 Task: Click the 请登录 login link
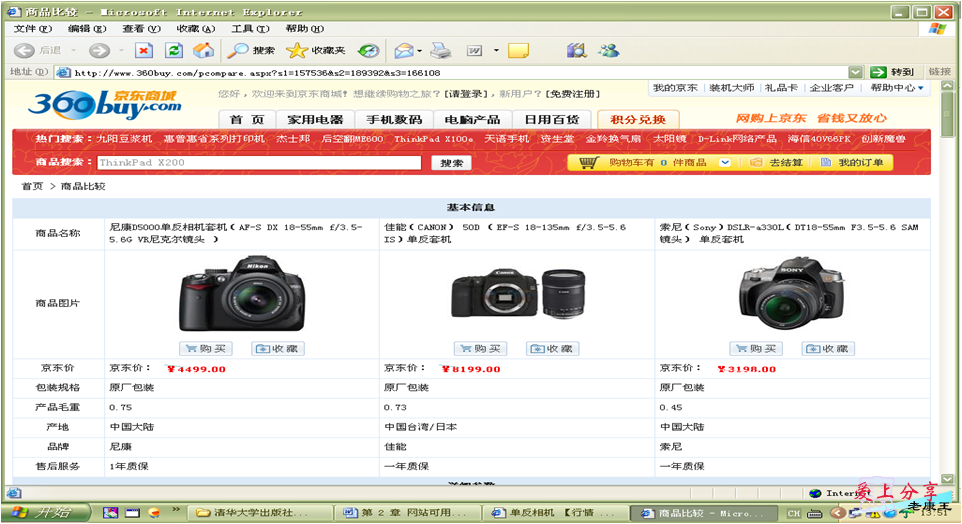pyautogui.click(x=466, y=94)
